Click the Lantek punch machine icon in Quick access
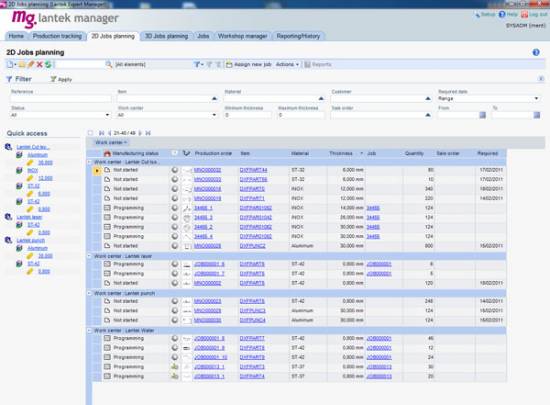The image size is (550, 405). click(x=8, y=240)
